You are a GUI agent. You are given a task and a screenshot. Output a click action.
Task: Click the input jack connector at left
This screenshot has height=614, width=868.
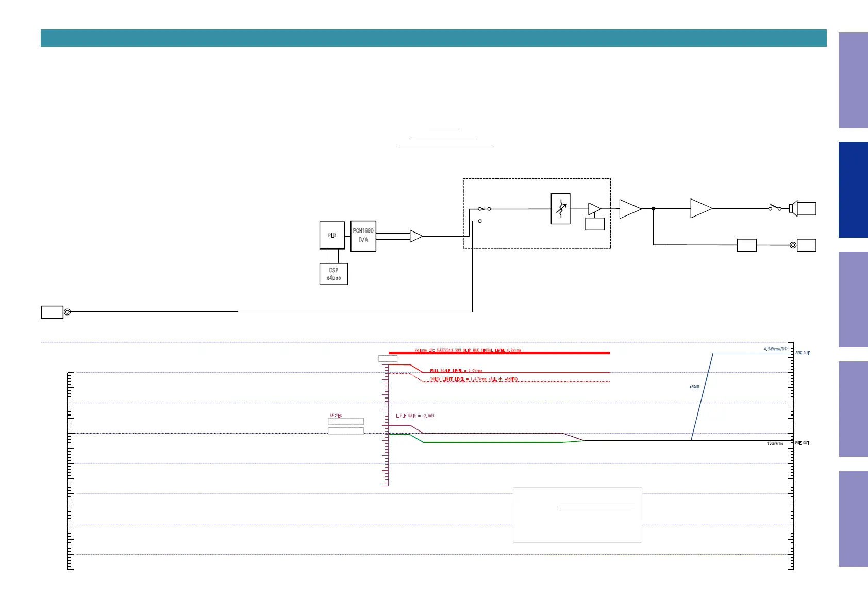pyautogui.click(x=67, y=312)
